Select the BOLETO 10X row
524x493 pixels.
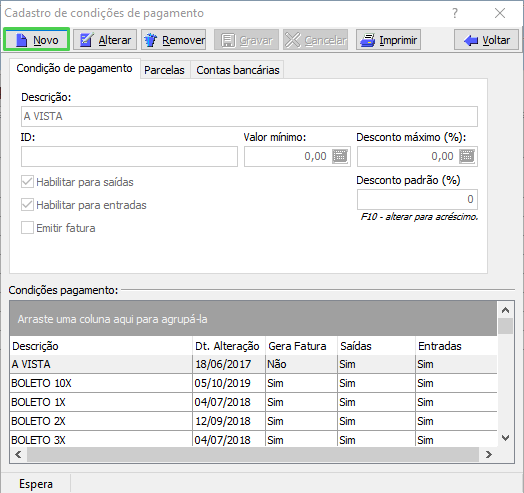[253, 383]
